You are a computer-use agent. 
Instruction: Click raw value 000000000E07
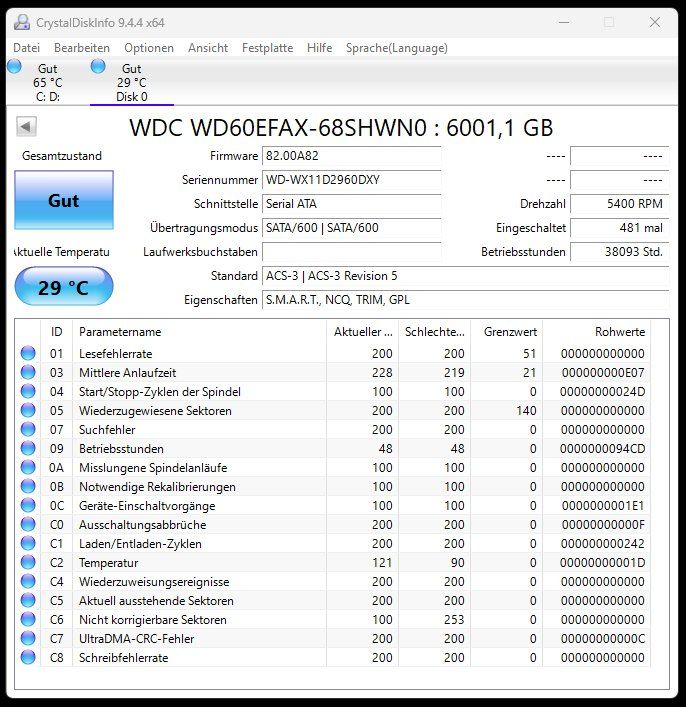tap(603, 372)
